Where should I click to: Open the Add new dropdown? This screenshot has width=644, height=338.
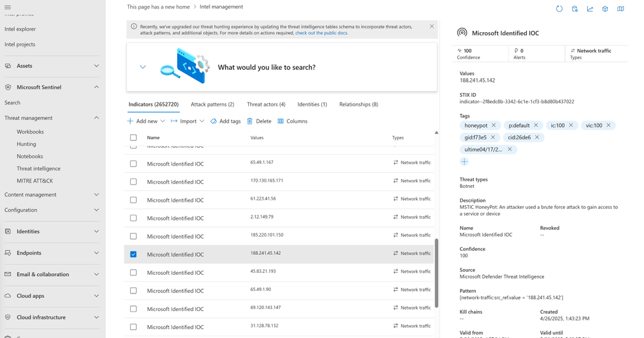coord(146,121)
